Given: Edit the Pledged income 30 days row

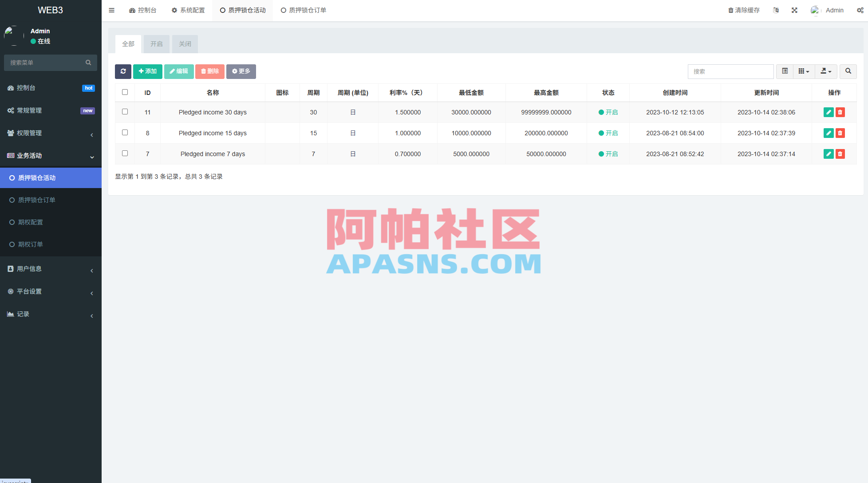Looking at the screenshot, I should [x=828, y=112].
